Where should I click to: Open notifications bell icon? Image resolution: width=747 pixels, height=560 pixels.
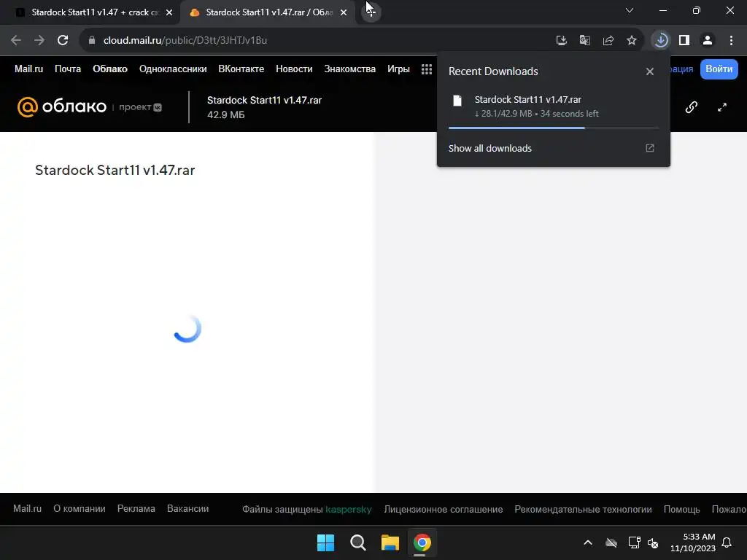click(727, 542)
